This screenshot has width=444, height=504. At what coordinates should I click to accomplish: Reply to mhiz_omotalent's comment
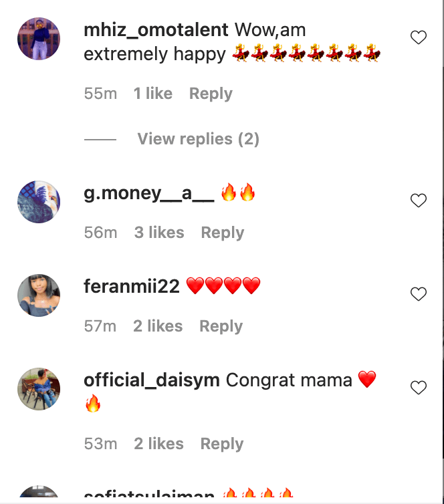tap(211, 94)
